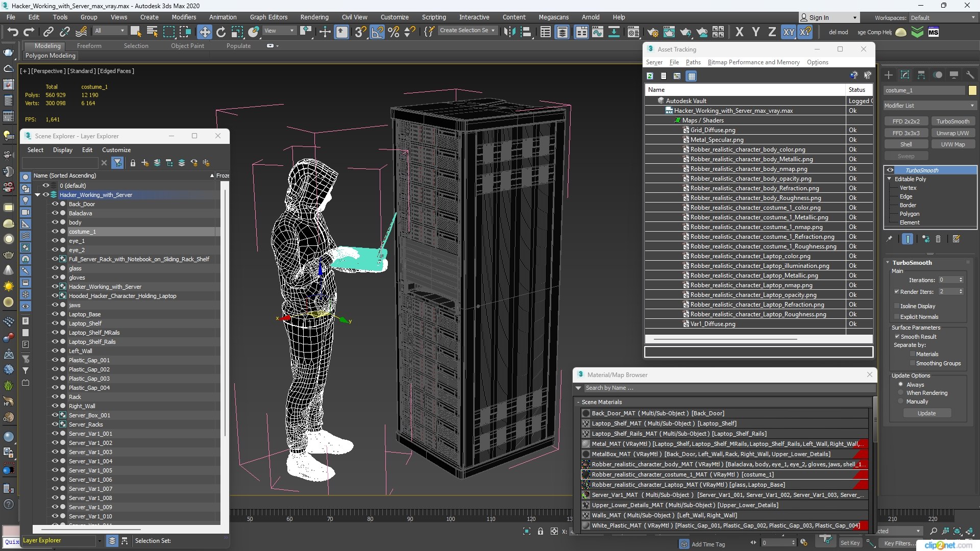The image size is (980, 551).
Task: Click the Undo arrow in main toolbar
Action: coord(12,32)
